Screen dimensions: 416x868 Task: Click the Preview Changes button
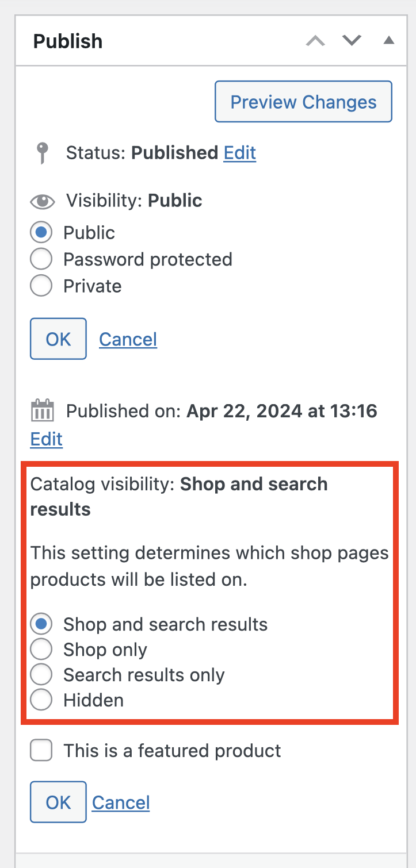(303, 102)
